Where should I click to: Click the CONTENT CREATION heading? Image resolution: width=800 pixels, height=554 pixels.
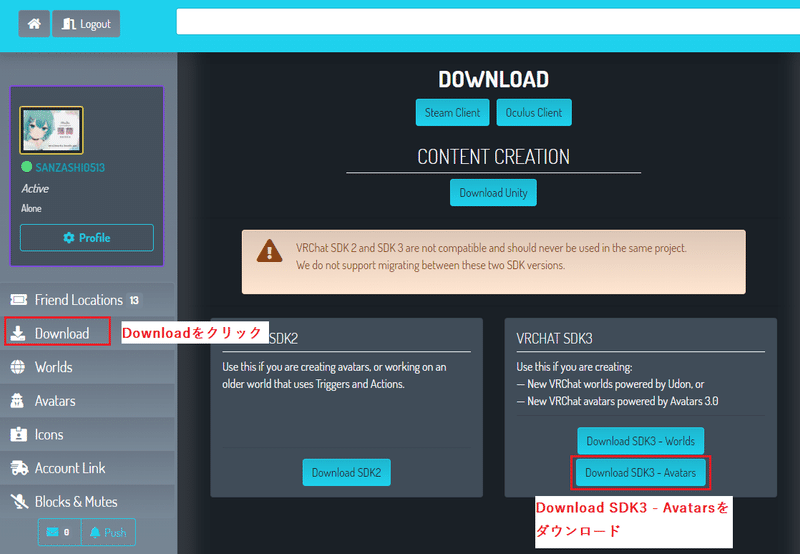coord(493,157)
